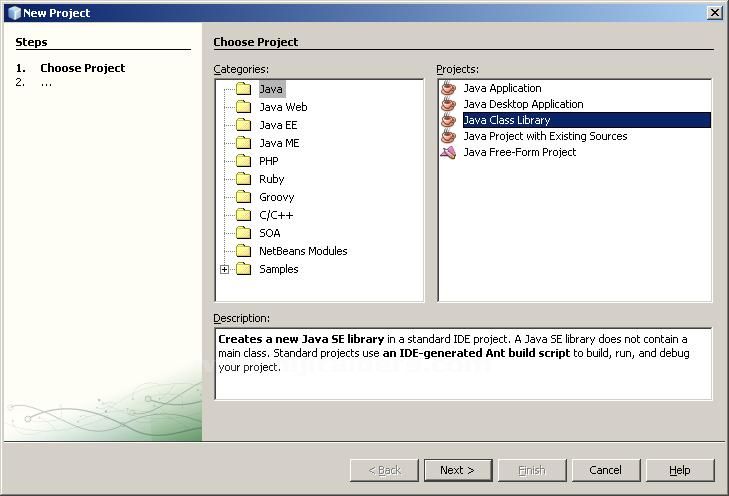This screenshot has width=729, height=496.
Task: Choose Java Project with Existing Sources
Action: click(545, 136)
